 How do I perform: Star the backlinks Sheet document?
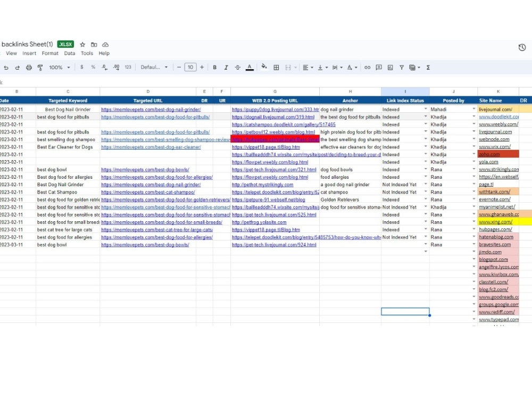82,45
